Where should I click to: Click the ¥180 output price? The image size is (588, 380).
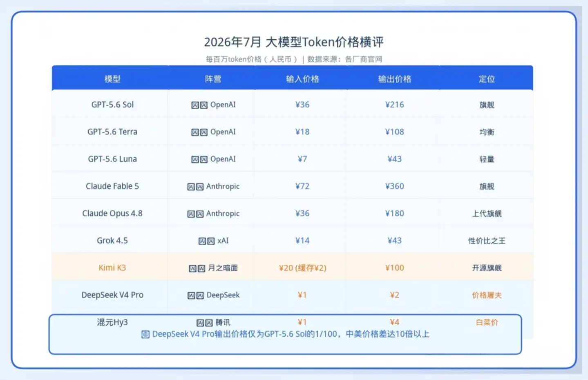click(395, 213)
